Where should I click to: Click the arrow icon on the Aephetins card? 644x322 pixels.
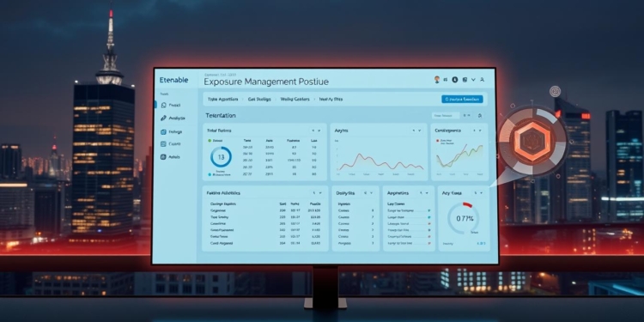[x=421, y=192]
